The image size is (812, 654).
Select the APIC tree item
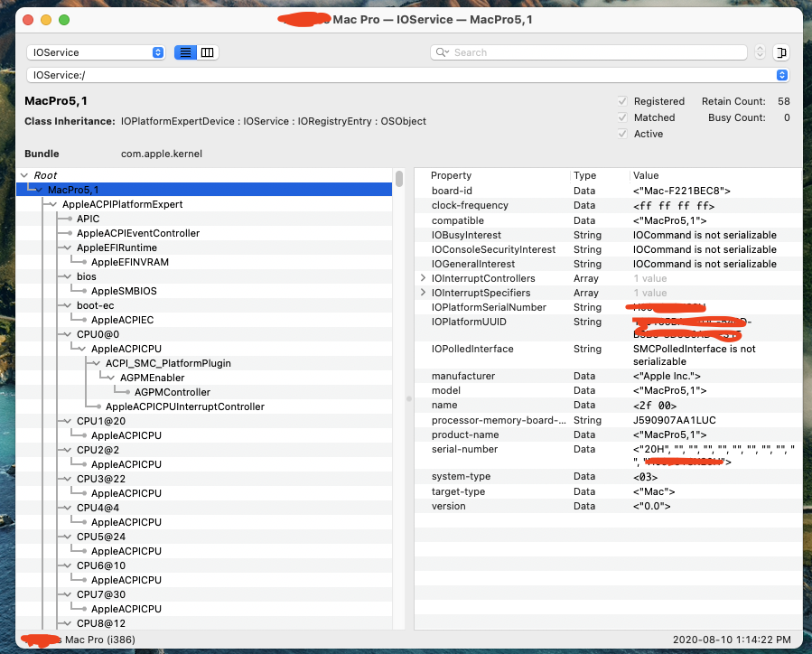(88, 219)
